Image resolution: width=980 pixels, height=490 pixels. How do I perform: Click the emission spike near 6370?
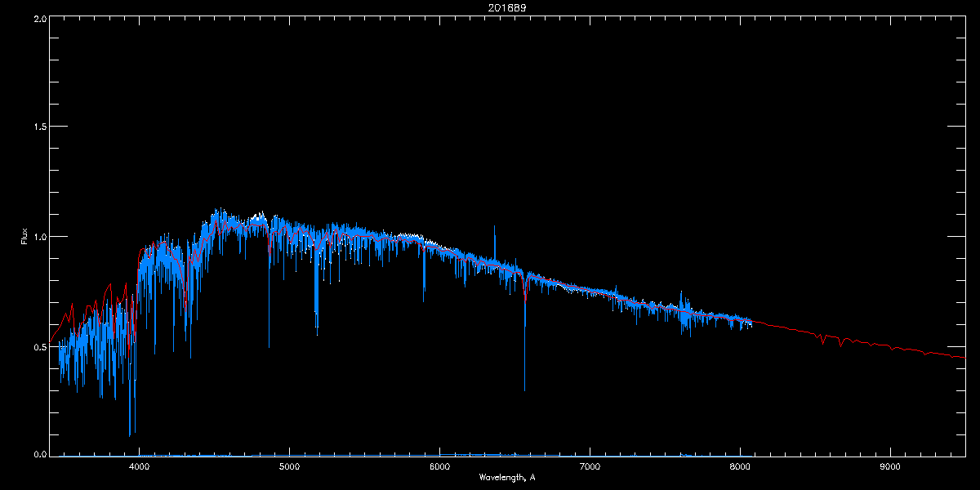(495, 243)
